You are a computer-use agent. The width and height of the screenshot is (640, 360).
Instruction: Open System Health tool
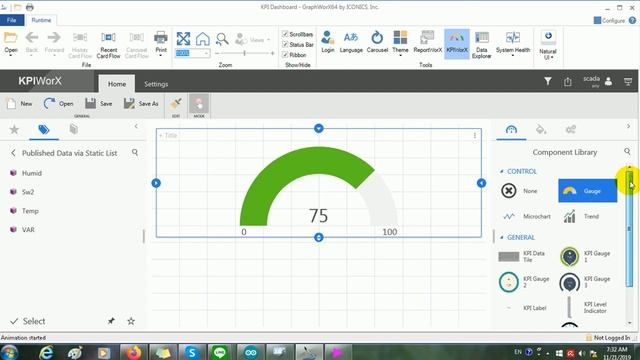point(513,42)
